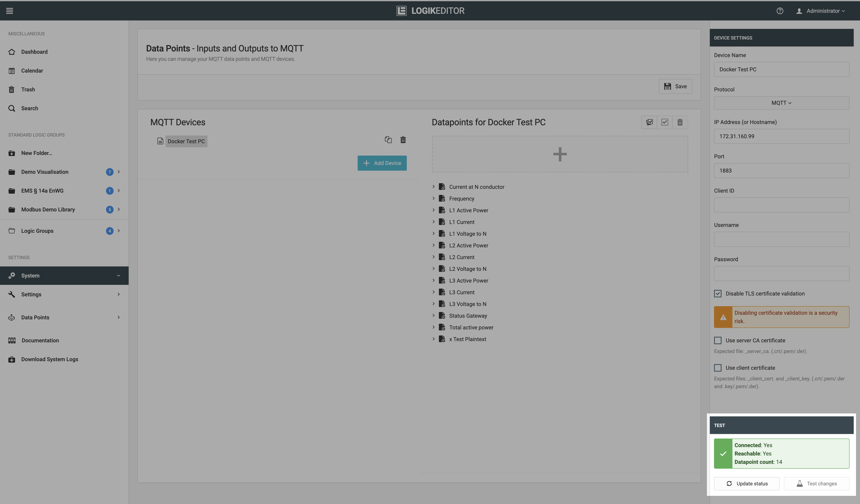Screen dimensions: 860x504
Task: Open the MQTT protocol dropdown
Action: [x=782, y=103]
